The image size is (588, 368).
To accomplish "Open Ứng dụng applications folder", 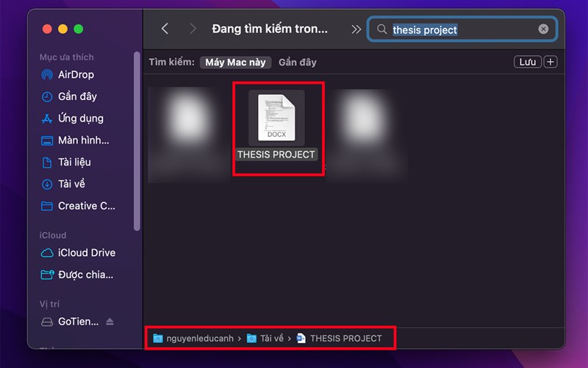I will click(80, 118).
